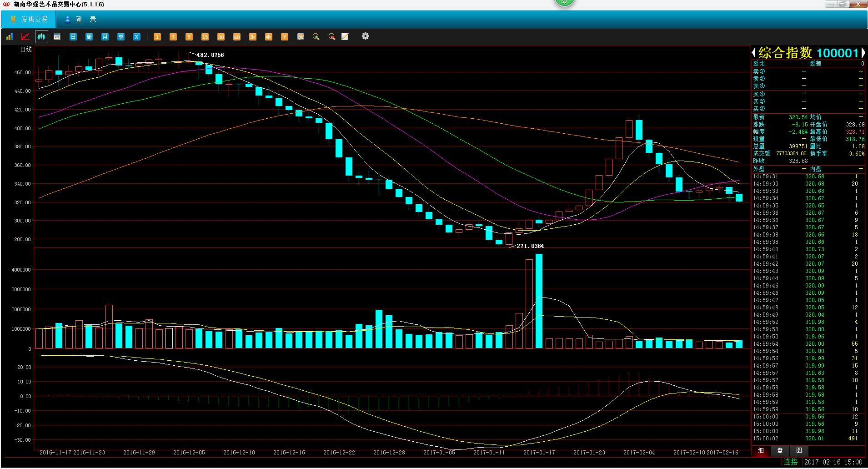Select the 2hr chart interval

point(253,36)
